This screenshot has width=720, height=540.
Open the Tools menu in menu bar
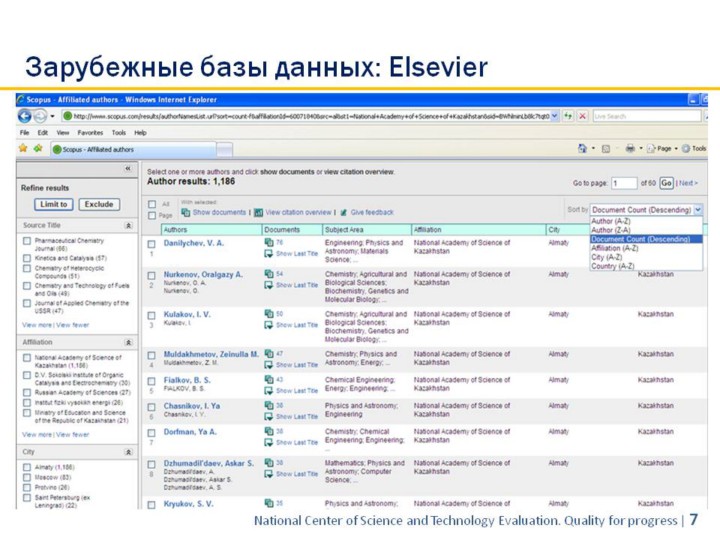(x=118, y=132)
